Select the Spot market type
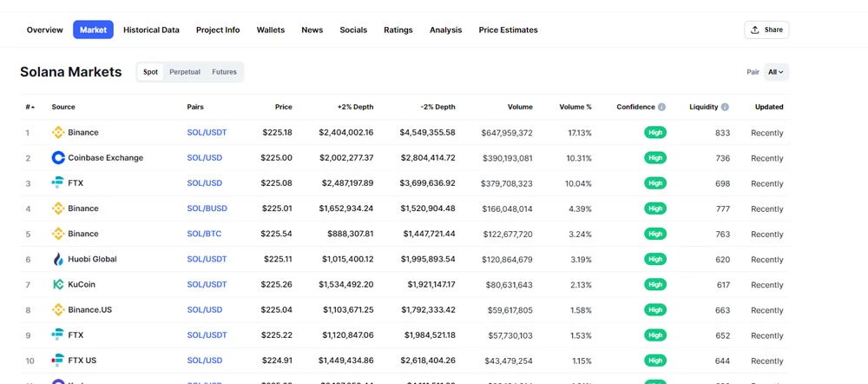This screenshot has height=384, width=868. [x=150, y=72]
